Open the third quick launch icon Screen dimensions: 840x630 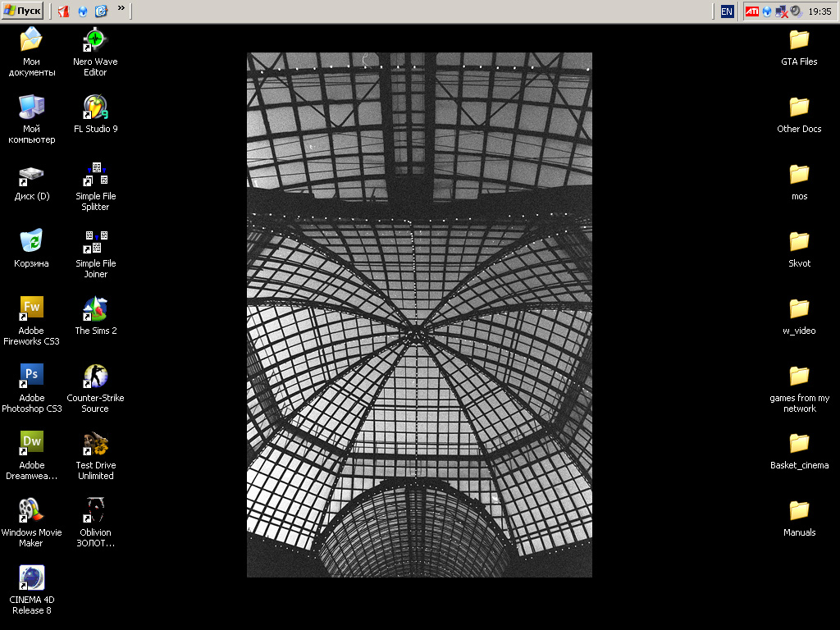[101, 11]
